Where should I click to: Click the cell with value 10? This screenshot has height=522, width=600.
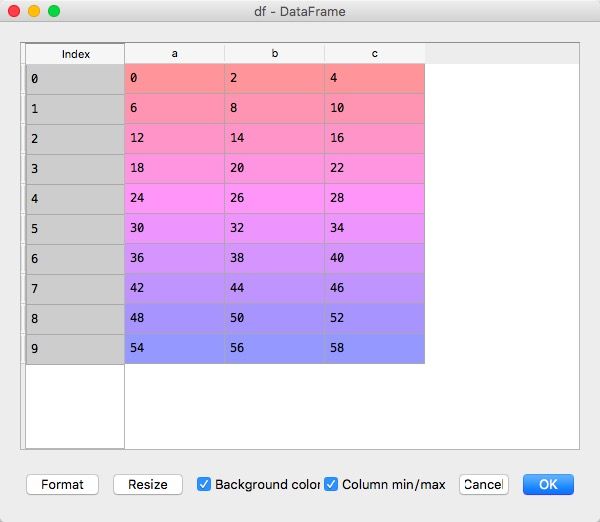(375, 108)
